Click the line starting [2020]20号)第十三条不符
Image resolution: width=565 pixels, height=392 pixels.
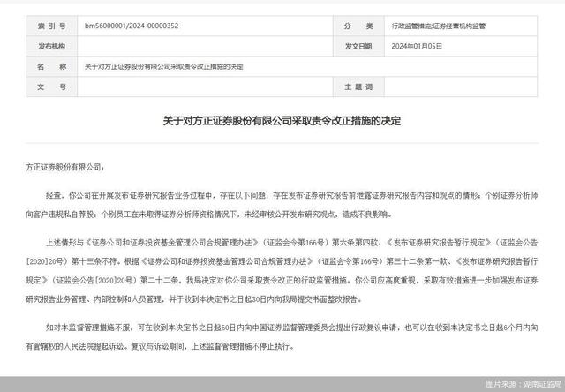click(282, 261)
